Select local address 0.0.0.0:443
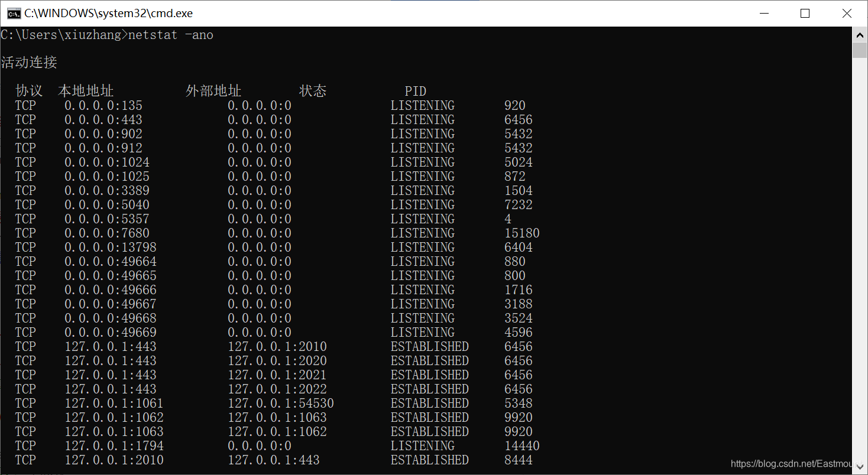The height and width of the screenshot is (475, 868). [x=103, y=120]
